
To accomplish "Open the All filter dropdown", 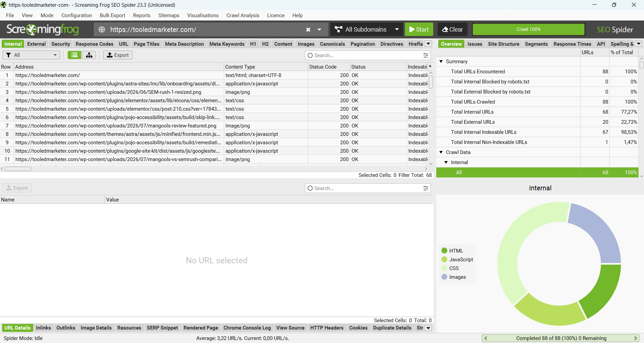I will 31,55.
